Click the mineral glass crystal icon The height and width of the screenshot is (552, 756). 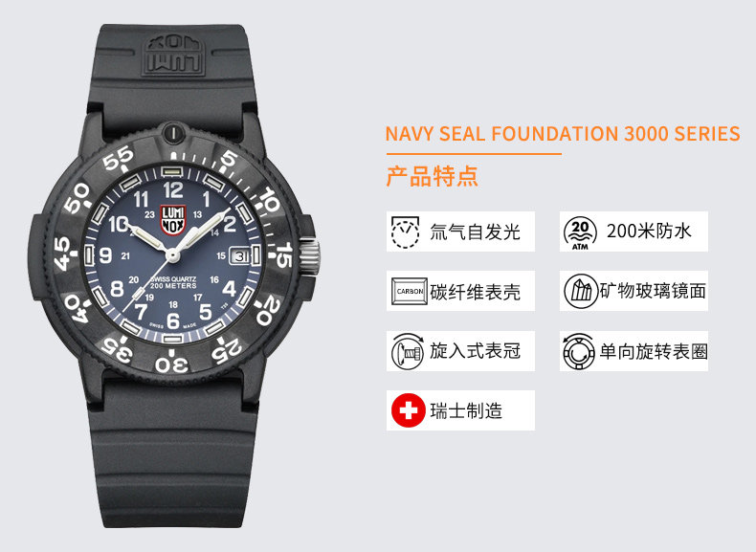click(x=580, y=291)
